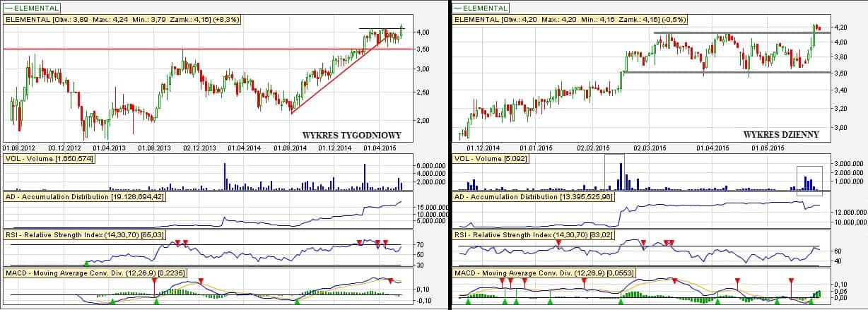
Task: Click the first red marker in daily RSI panel
Action: [x=558, y=243]
